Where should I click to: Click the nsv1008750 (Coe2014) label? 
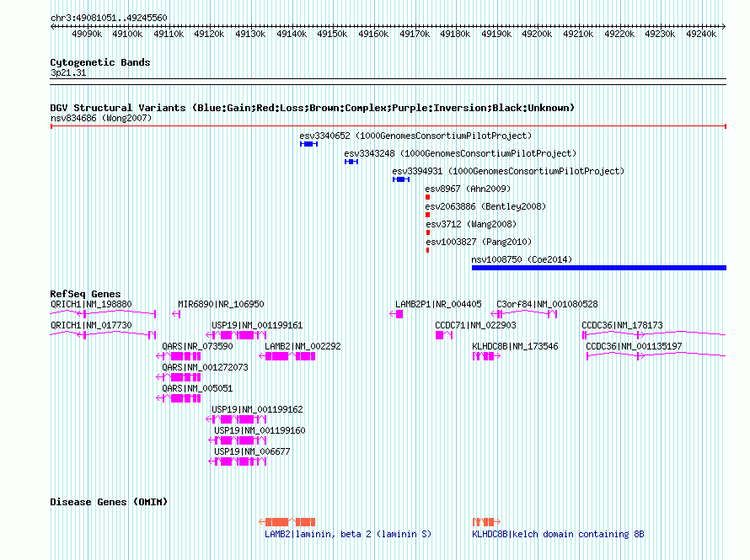point(522,259)
